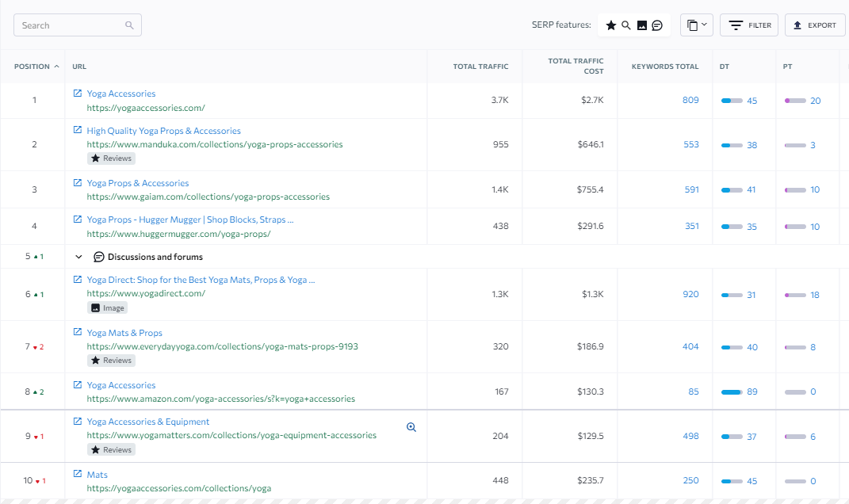849x504 pixels.
Task: Open external link icon for Hugger Mugger result
Action: click(78, 220)
